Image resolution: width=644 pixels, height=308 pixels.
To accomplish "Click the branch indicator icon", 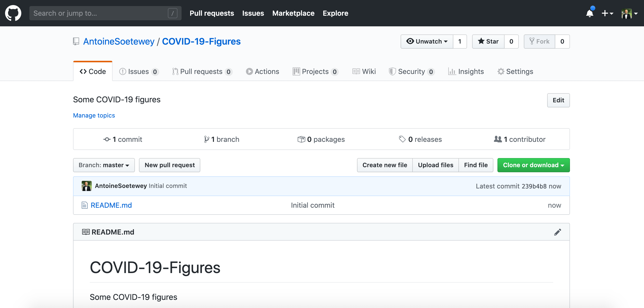I will tap(206, 139).
